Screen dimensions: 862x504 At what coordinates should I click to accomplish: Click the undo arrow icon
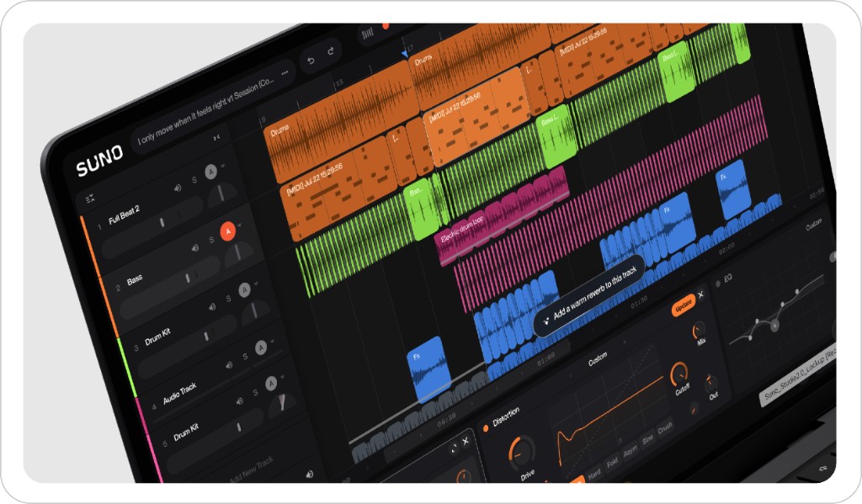(311, 61)
